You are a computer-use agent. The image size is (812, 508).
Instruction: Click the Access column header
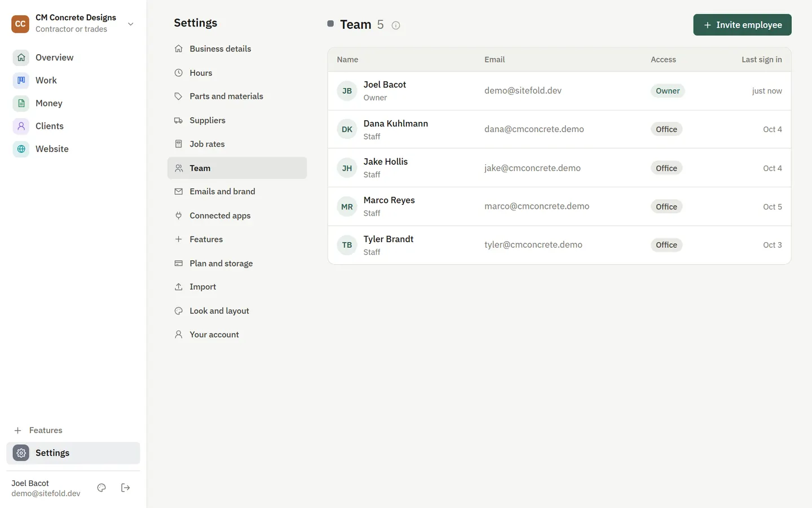click(663, 59)
